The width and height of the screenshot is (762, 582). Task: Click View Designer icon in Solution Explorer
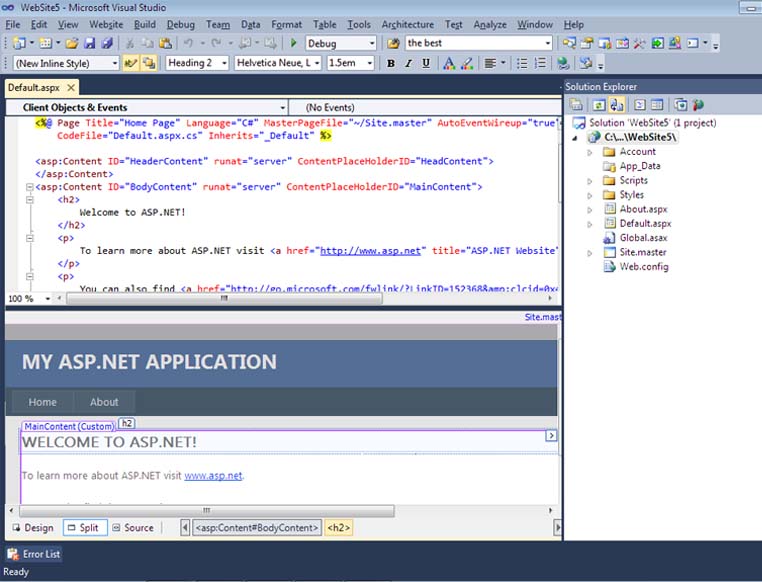[657, 104]
